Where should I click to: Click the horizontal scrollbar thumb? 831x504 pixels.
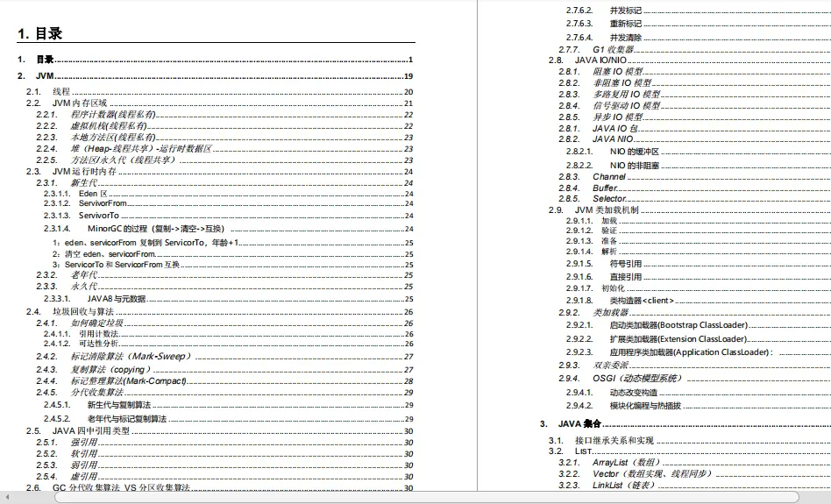pyautogui.click(x=427, y=497)
